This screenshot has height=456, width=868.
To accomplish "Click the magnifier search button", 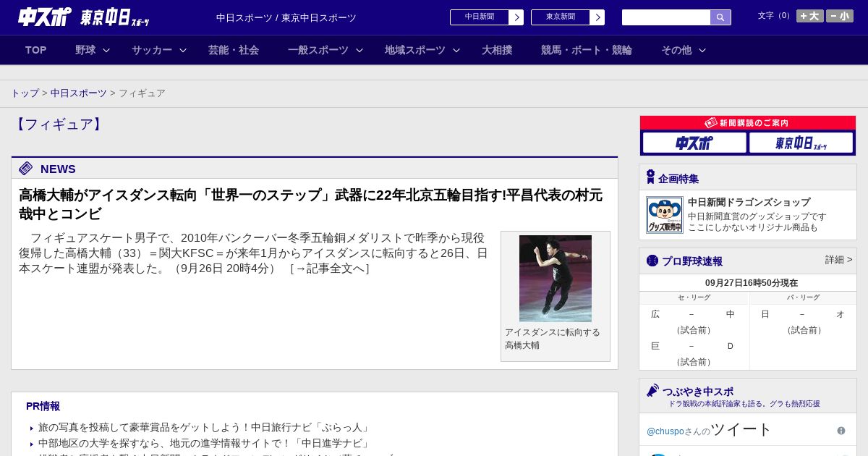I will (720, 17).
